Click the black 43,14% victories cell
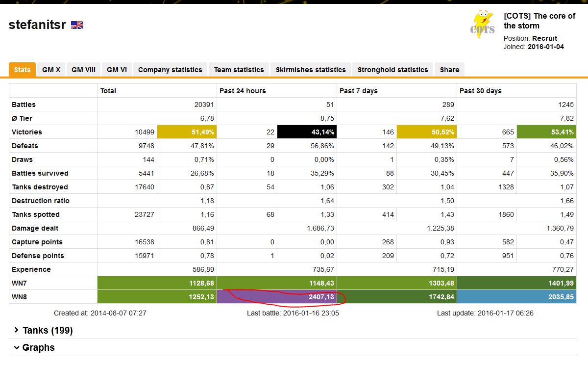This screenshot has width=588, height=366. click(307, 132)
